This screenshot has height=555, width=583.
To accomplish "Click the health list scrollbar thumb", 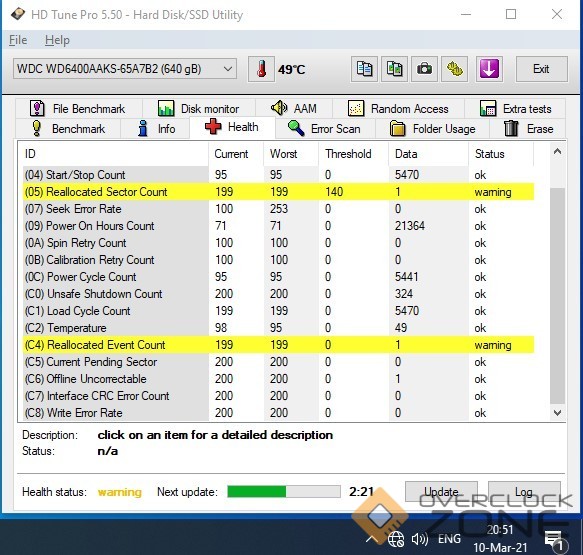I will pos(557,296).
